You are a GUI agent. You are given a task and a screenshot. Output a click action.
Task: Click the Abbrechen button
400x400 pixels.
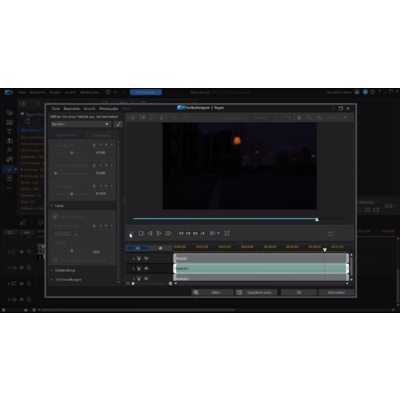point(336,292)
